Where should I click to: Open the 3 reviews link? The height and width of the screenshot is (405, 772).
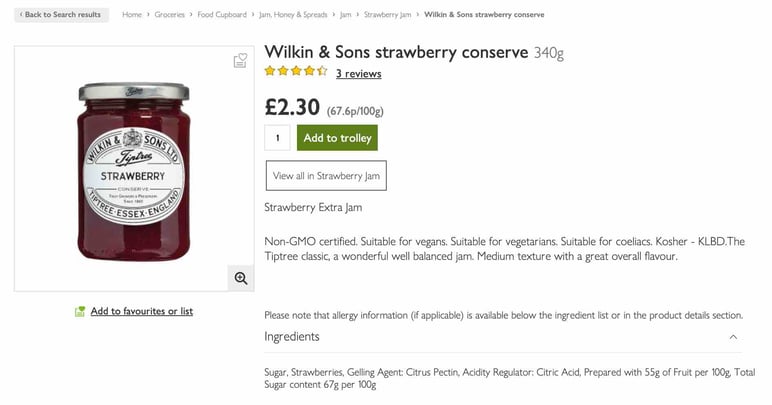358,73
